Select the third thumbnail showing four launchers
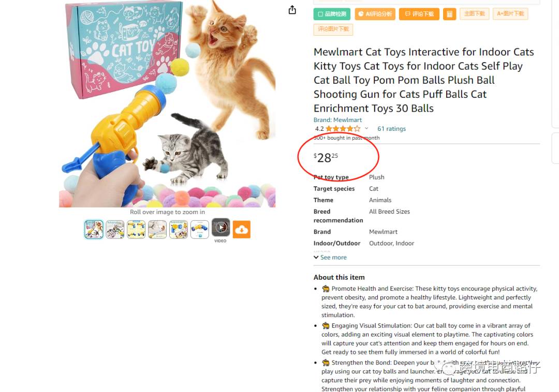Viewport: 559px width, 392px height. click(136, 229)
